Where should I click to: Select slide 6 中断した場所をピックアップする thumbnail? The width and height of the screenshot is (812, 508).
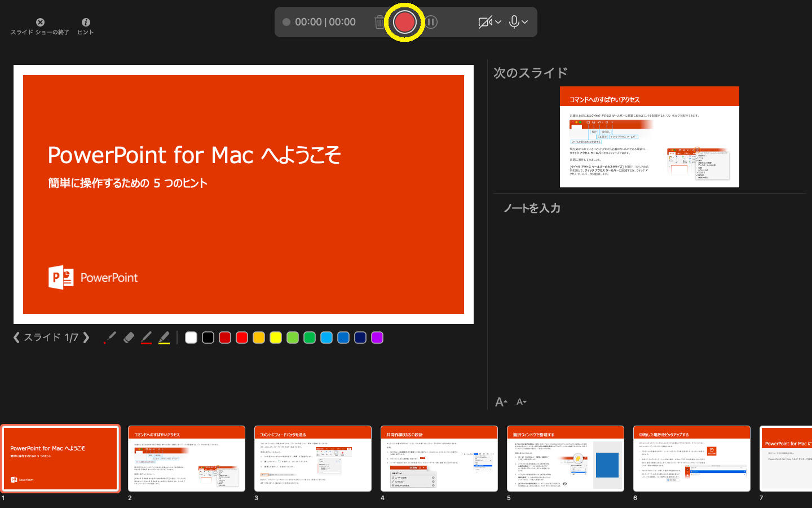[692, 458]
